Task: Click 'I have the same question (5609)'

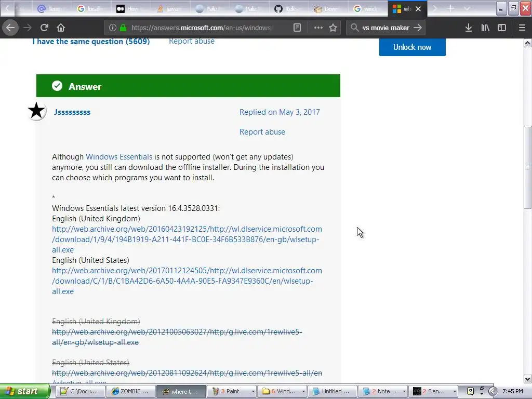Action: pos(91,42)
